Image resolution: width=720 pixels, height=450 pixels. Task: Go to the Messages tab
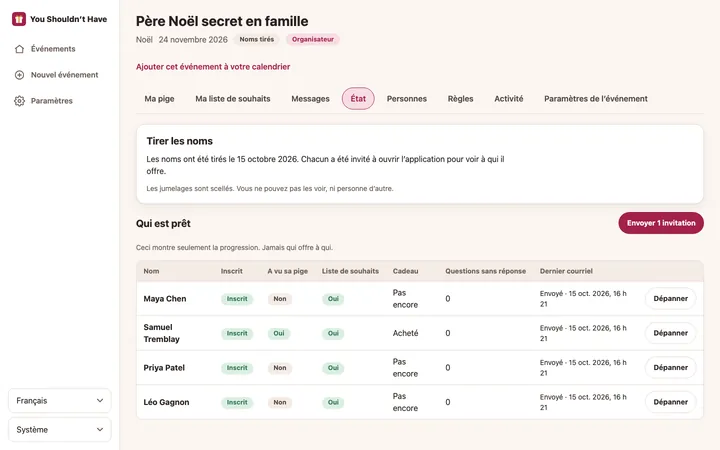[310, 99]
